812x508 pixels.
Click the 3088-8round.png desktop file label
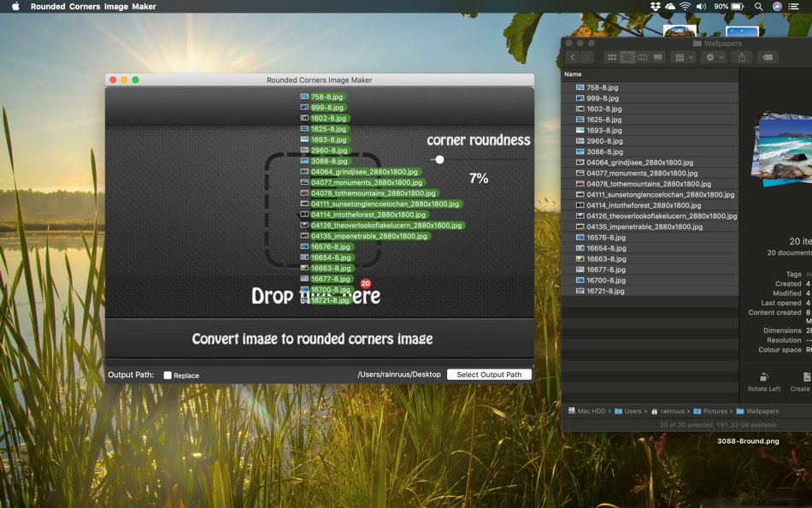[x=748, y=441]
